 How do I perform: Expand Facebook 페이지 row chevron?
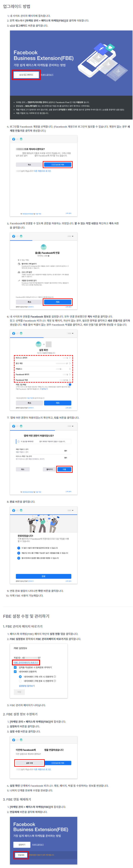tap(69, 374)
